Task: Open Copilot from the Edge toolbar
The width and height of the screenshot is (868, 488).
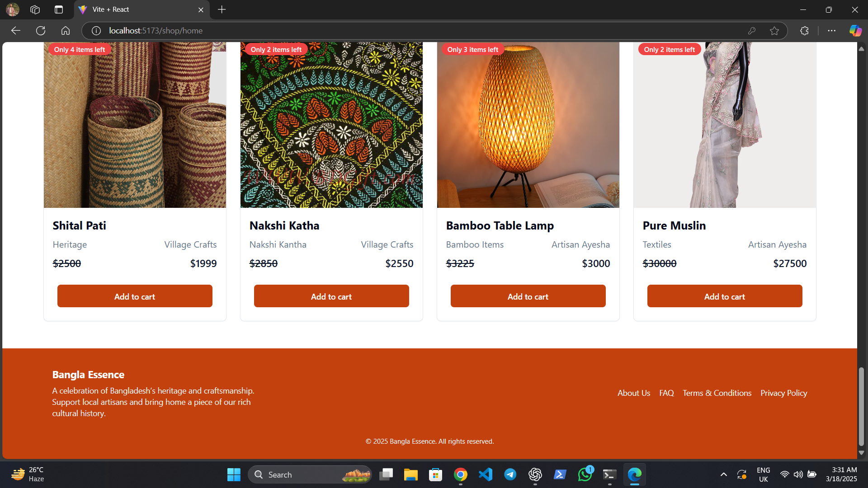Action: coord(856,31)
